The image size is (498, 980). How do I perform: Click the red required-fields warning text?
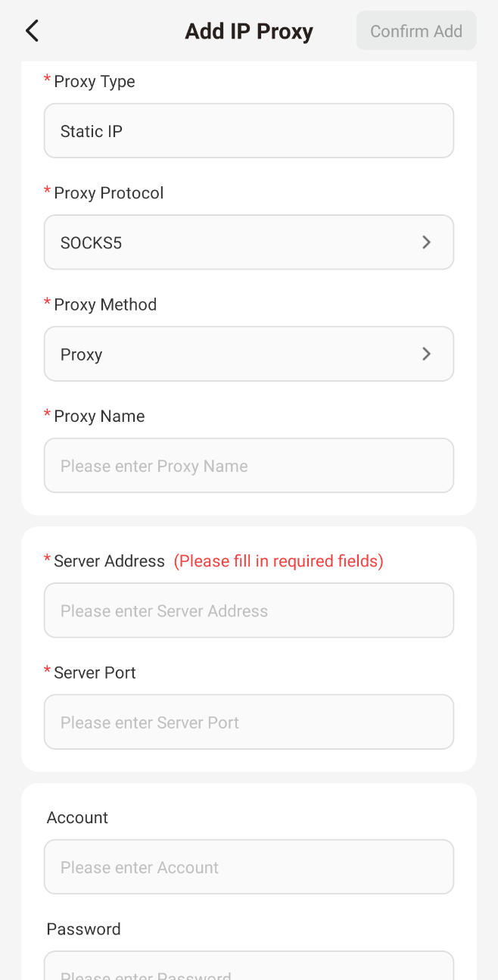tap(279, 561)
